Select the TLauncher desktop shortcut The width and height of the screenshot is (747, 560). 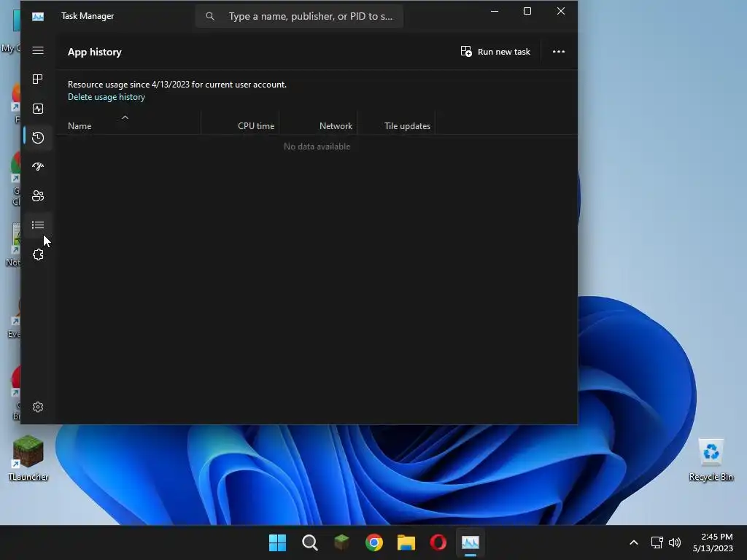pos(28,458)
